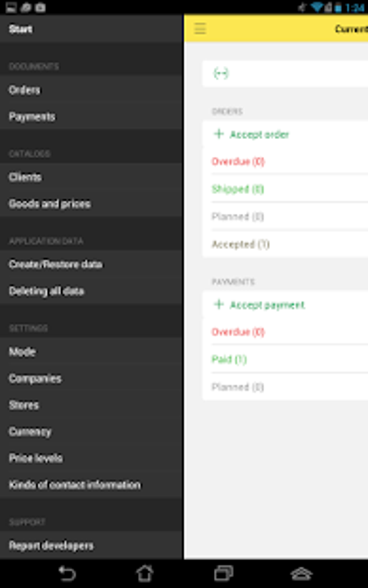Open Accepted orders list

point(241,244)
